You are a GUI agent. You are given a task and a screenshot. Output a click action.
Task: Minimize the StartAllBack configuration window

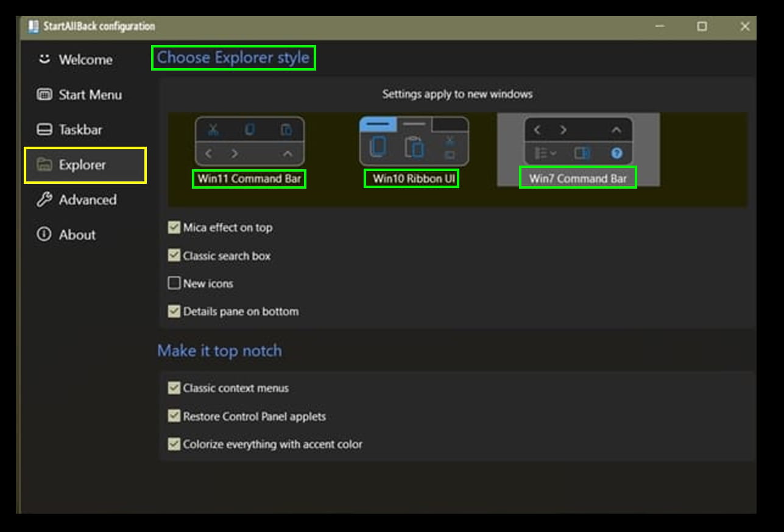(x=660, y=26)
